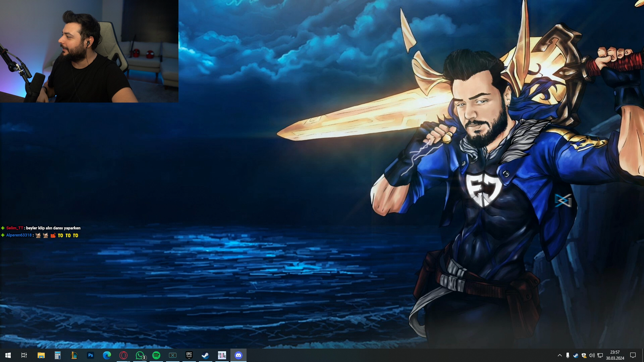
Task: Open WhatsApp with three unread messages
Action: click(140, 355)
